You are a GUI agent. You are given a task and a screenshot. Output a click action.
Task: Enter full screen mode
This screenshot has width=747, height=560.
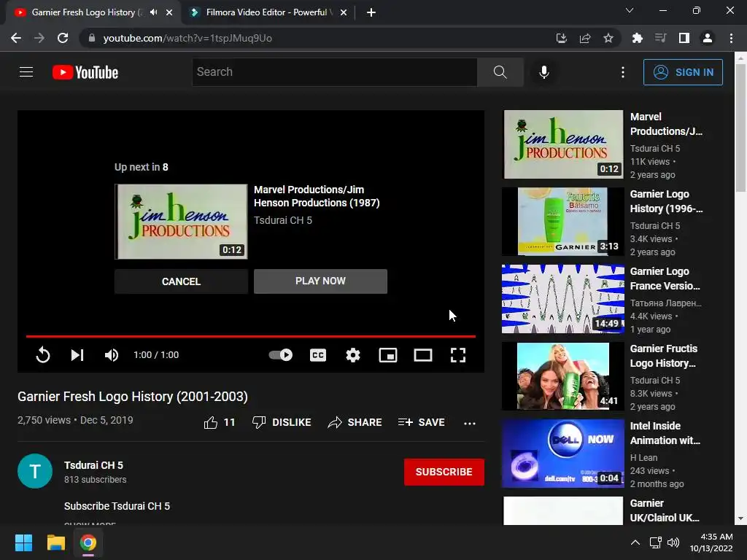[x=458, y=355]
